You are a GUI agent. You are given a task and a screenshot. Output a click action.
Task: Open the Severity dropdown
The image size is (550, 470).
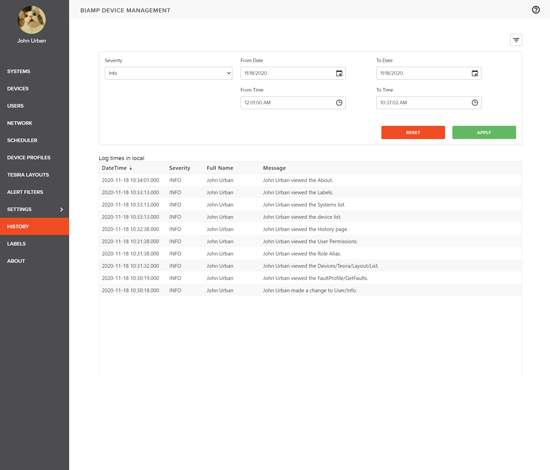click(x=169, y=73)
